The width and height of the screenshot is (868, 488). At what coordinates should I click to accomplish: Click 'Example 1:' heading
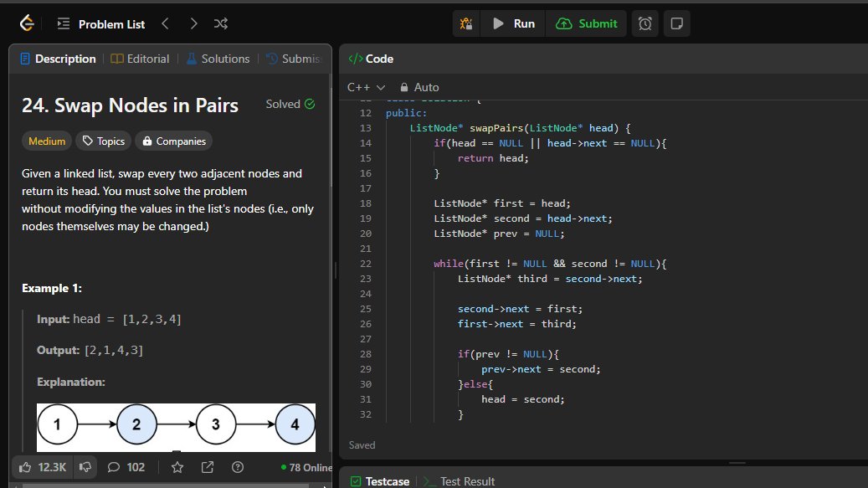tap(52, 288)
